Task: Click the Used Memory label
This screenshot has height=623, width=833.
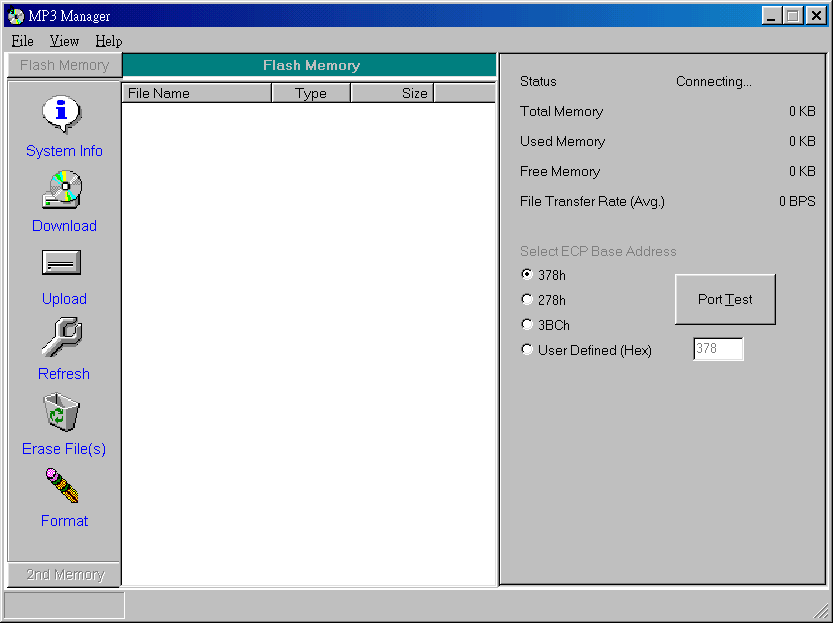Action: tap(563, 141)
